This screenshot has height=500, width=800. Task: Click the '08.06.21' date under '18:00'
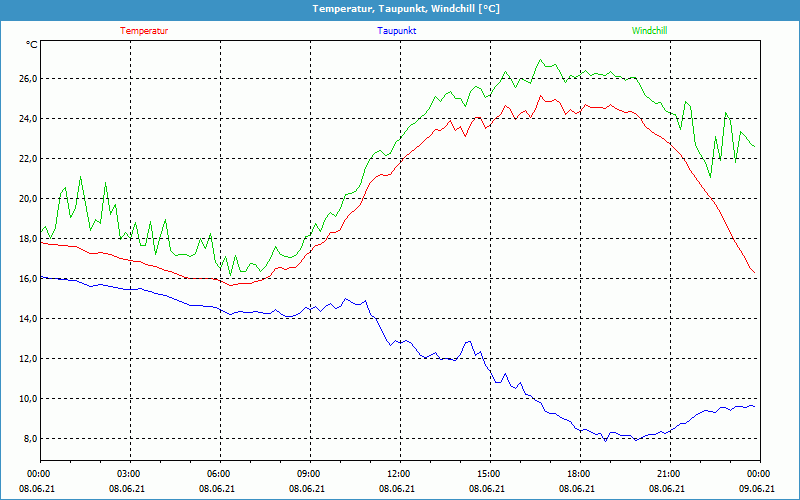click(577, 489)
